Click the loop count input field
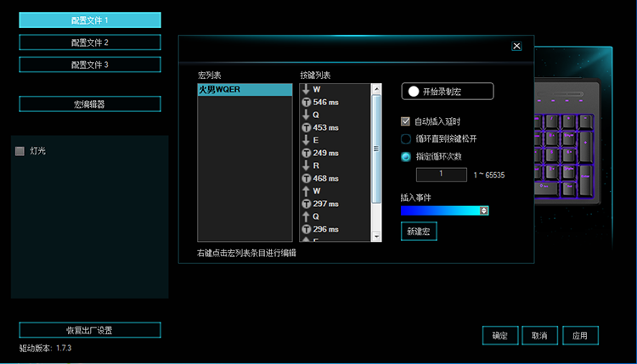The height and width of the screenshot is (364, 637). (441, 175)
